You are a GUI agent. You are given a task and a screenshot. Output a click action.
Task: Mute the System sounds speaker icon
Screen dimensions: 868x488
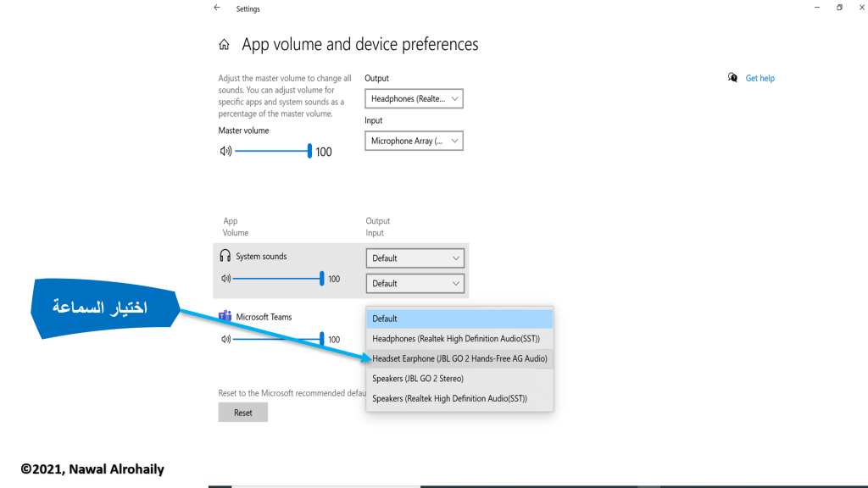225,278
